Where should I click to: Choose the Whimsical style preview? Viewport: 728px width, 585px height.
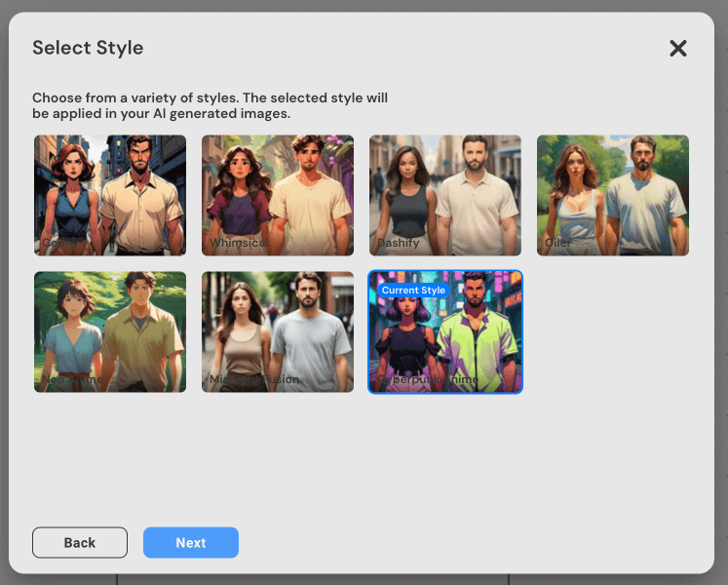coord(278,195)
